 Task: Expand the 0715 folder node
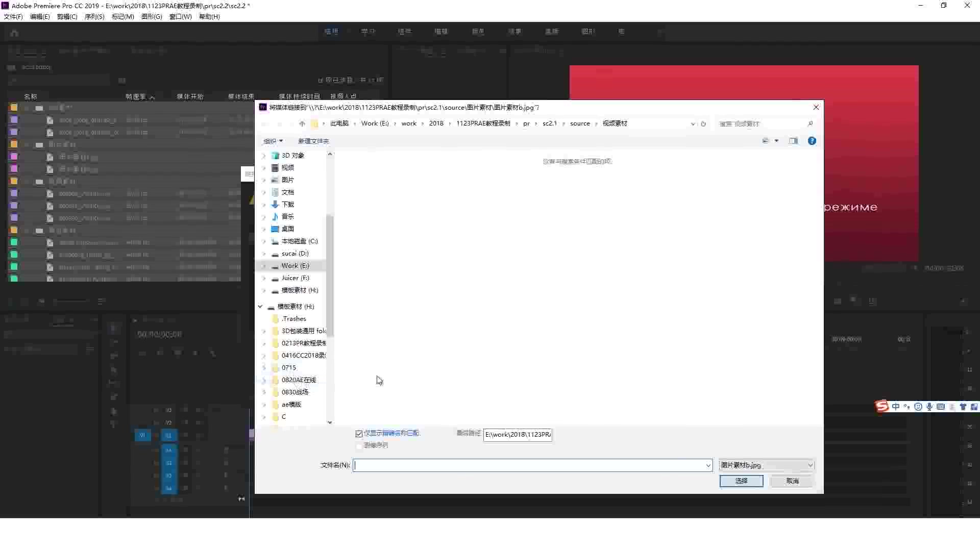click(264, 368)
